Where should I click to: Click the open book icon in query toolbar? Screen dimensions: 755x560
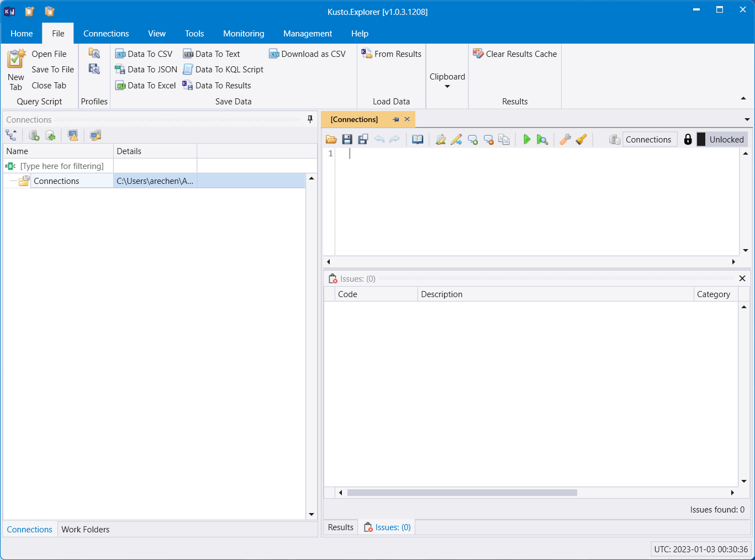[418, 140]
